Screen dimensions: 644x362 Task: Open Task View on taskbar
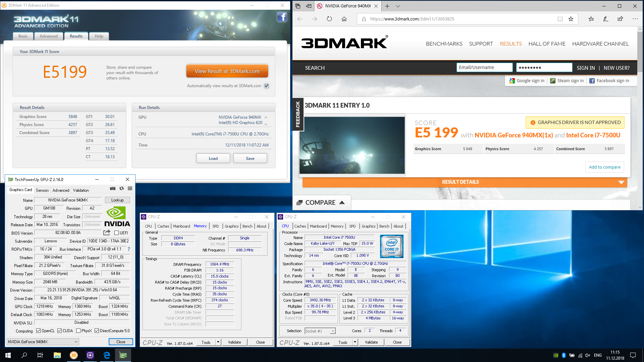click(x=40, y=355)
